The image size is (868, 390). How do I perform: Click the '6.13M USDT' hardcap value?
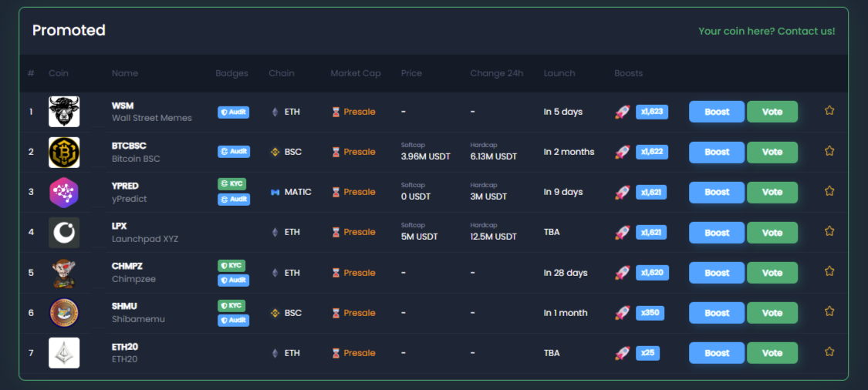[494, 156]
